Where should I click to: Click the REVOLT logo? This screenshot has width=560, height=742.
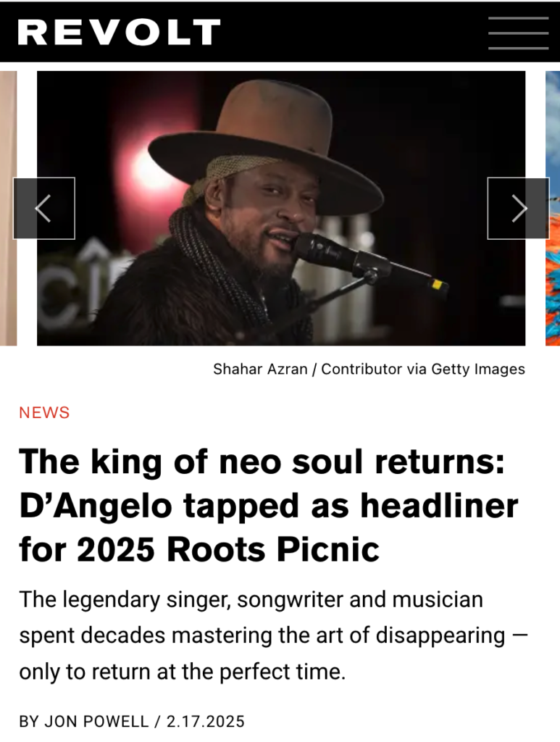tap(119, 33)
